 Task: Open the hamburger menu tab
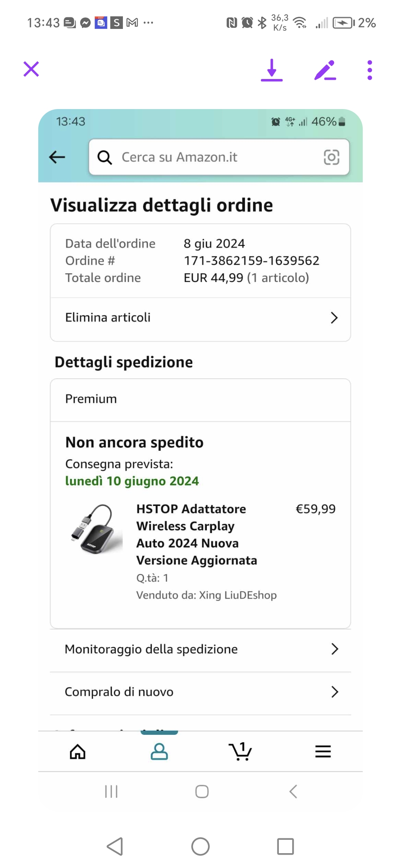(x=323, y=752)
